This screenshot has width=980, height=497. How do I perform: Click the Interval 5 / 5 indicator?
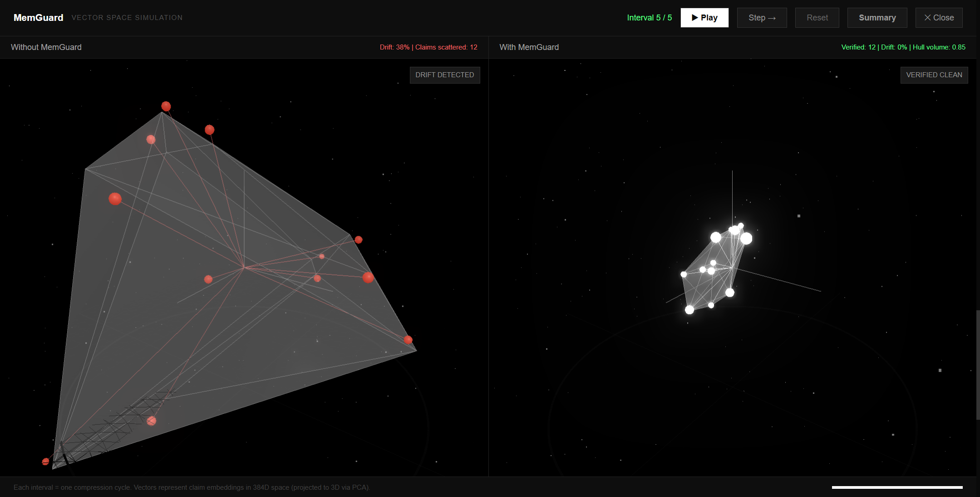click(x=649, y=18)
